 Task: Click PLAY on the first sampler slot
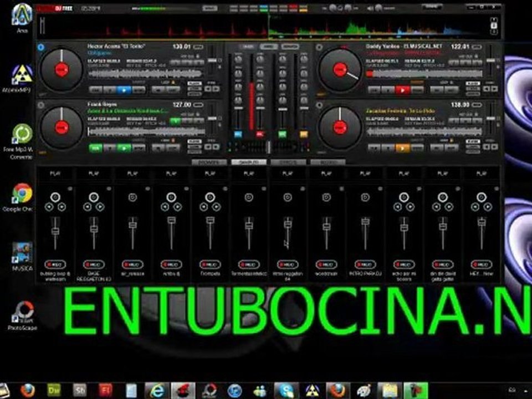55,173
